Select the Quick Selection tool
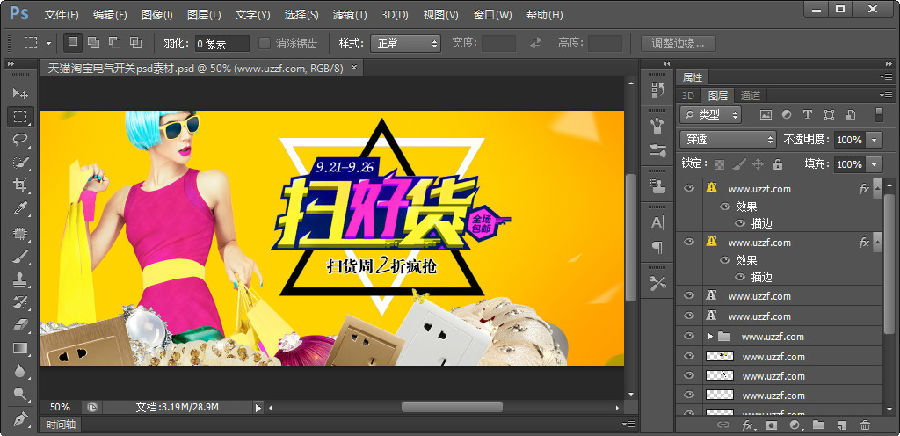The height and width of the screenshot is (436, 900). (20, 162)
